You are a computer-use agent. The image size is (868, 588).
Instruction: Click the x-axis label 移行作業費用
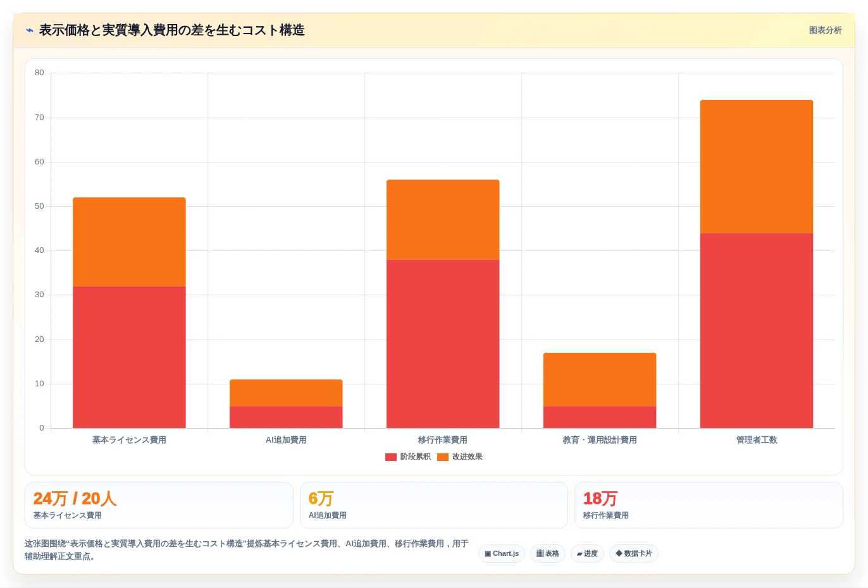443,440
